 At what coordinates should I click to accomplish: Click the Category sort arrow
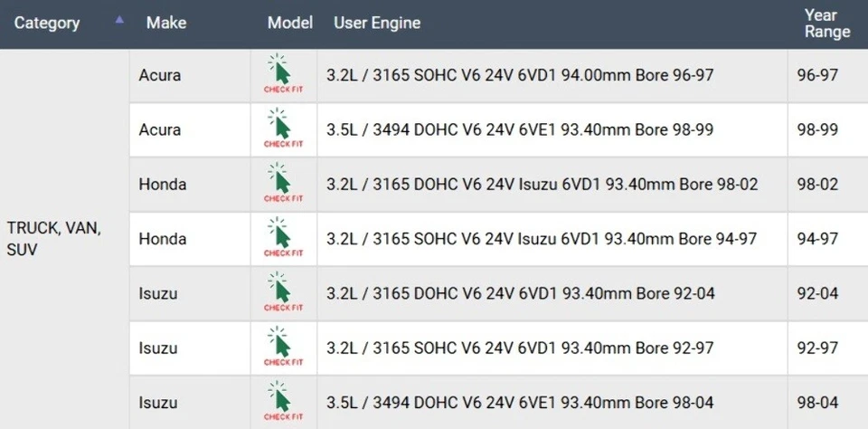(x=119, y=20)
